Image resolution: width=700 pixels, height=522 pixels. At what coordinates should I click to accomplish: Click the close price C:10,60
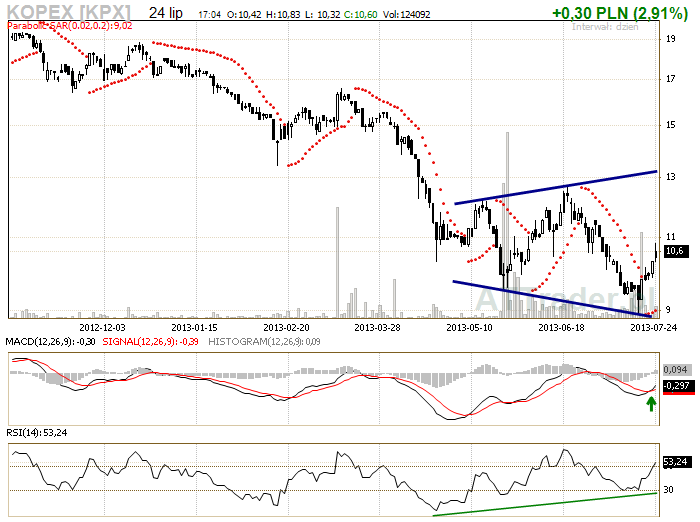[361, 15]
